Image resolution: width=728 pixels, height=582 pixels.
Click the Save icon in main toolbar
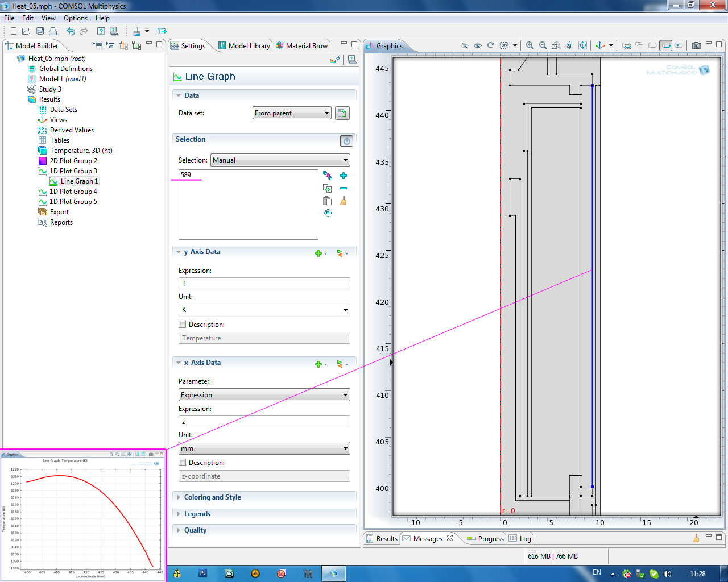pos(40,31)
